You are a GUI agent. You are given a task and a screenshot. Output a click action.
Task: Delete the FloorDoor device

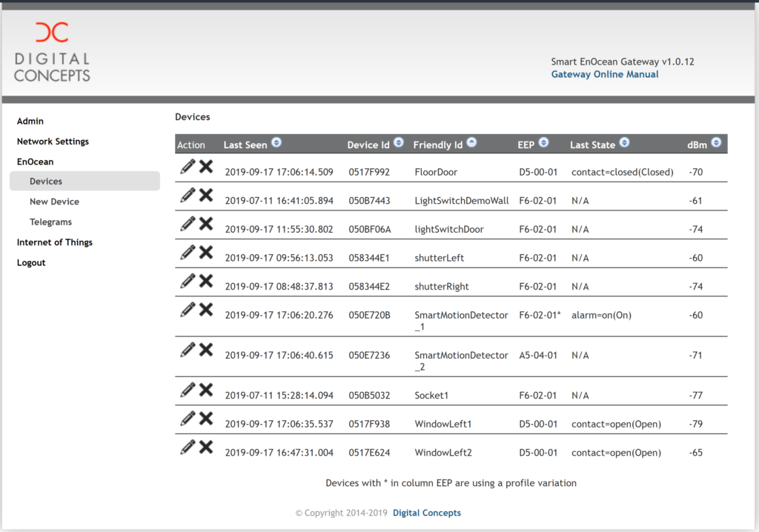[206, 167]
